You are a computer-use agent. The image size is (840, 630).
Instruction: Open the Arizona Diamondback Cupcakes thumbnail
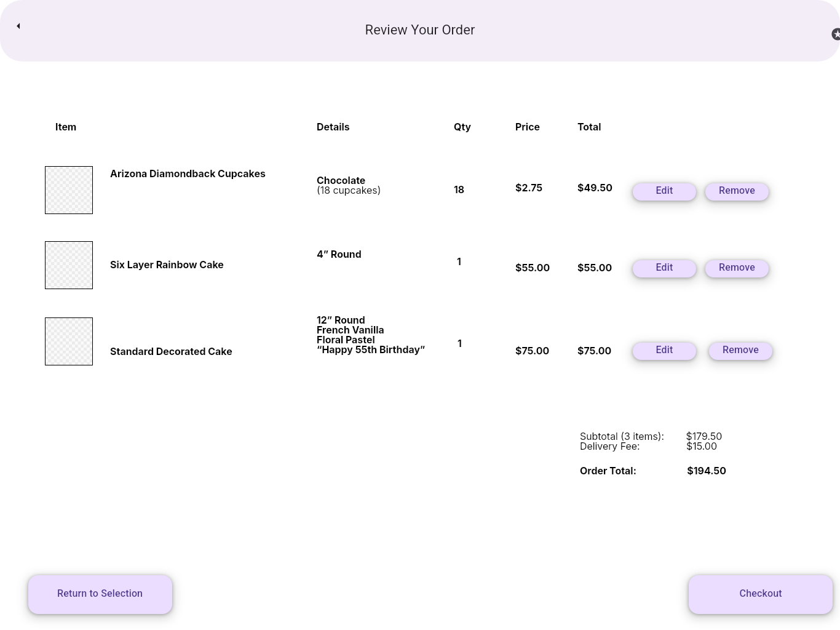pos(69,190)
